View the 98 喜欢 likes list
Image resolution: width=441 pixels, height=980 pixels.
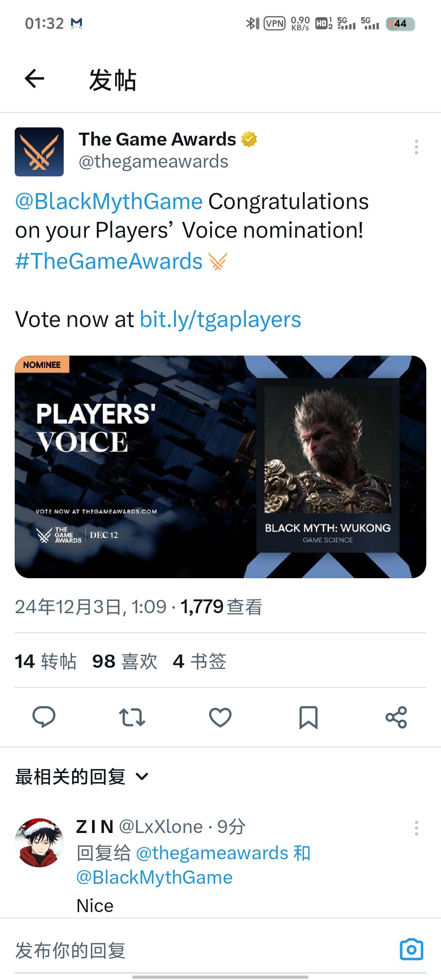124,661
